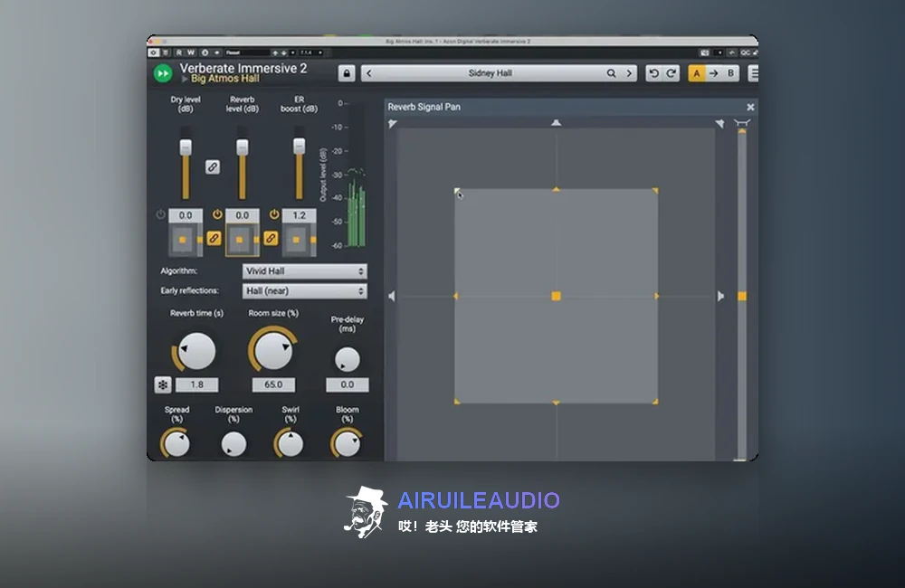Image resolution: width=905 pixels, height=588 pixels.
Task: Open preset search magnifier icon
Action: (x=611, y=73)
